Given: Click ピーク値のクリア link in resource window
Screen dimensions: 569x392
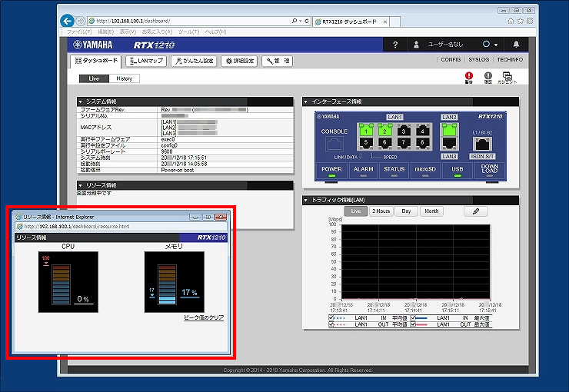Looking at the screenshot, I should (x=204, y=317).
